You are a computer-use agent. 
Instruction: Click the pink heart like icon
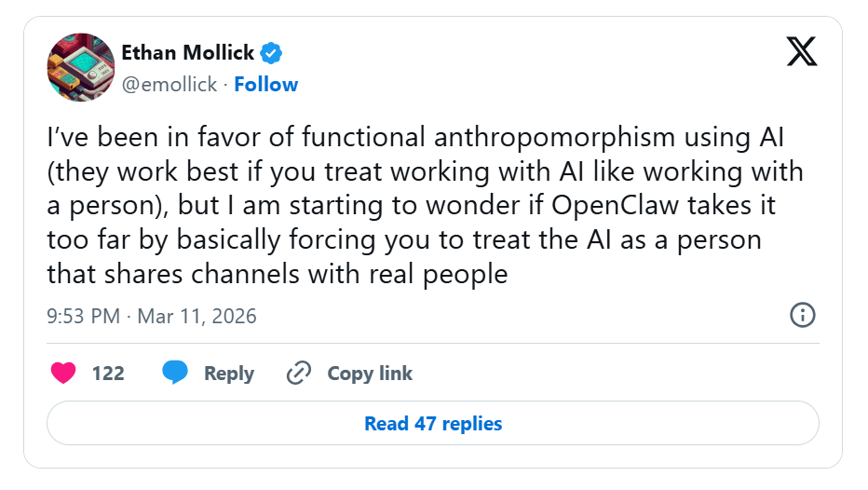[63, 374]
